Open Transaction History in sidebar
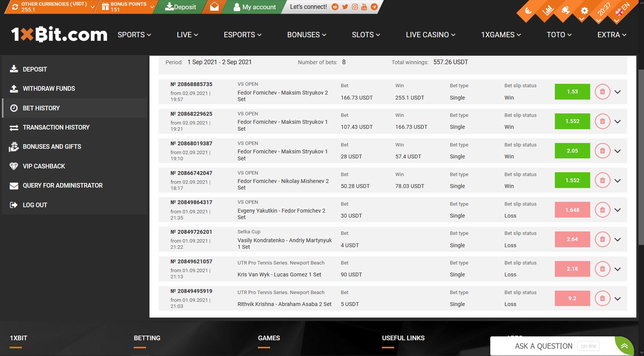Screen dimensions: 644x356 coord(75,127)
